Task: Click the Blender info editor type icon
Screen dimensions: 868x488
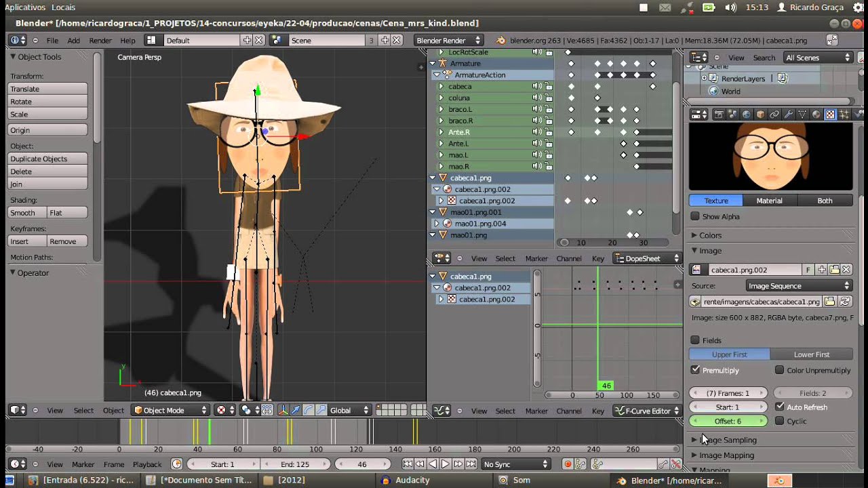Action: point(18,40)
